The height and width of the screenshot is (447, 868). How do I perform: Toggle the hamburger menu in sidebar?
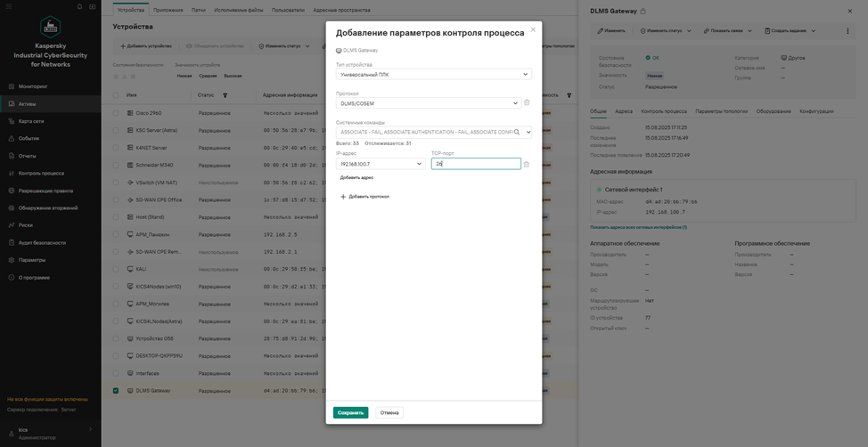point(8,6)
